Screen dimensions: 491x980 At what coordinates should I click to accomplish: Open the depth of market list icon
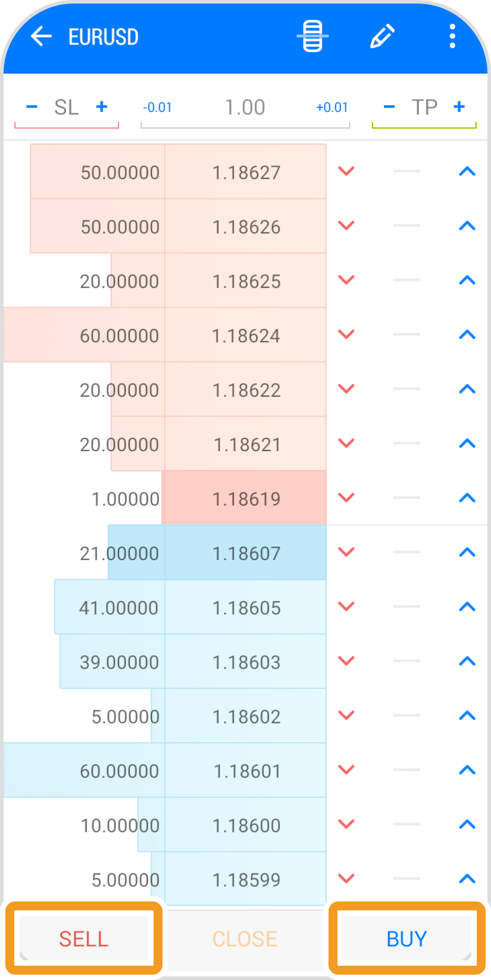[312, 36]
